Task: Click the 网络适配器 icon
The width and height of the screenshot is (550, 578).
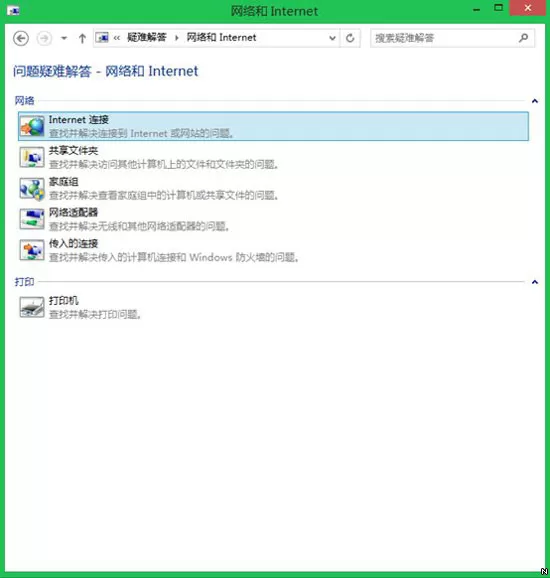Action: [x=32, y=219]
